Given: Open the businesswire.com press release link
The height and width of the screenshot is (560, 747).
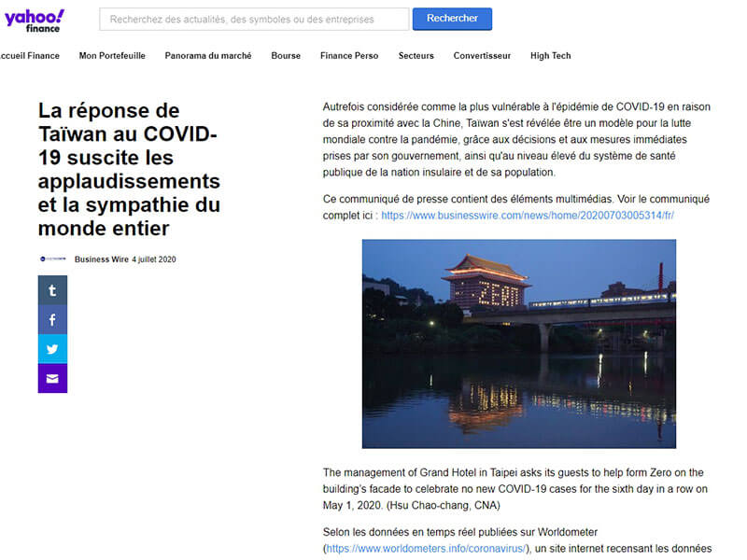Looking at the screenshot, I should 528,216.
